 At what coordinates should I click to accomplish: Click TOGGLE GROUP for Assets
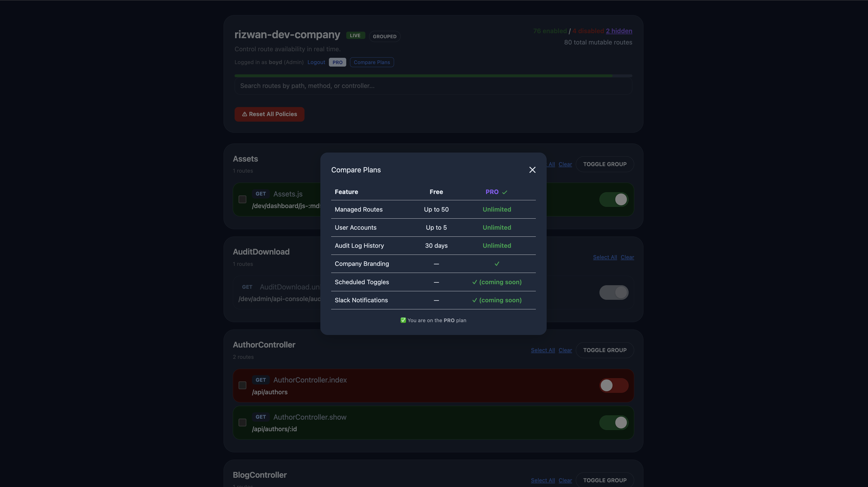tap(604, 164)
